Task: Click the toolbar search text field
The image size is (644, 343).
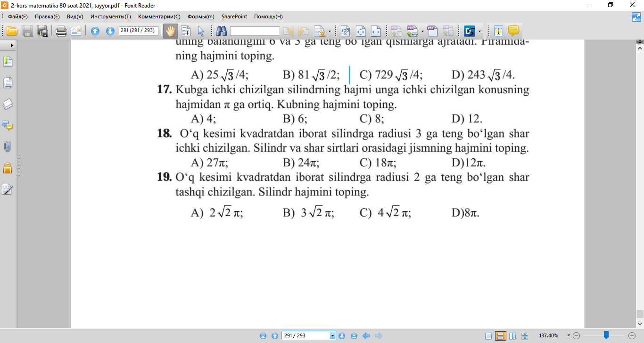Action: [x=255, y=31]
